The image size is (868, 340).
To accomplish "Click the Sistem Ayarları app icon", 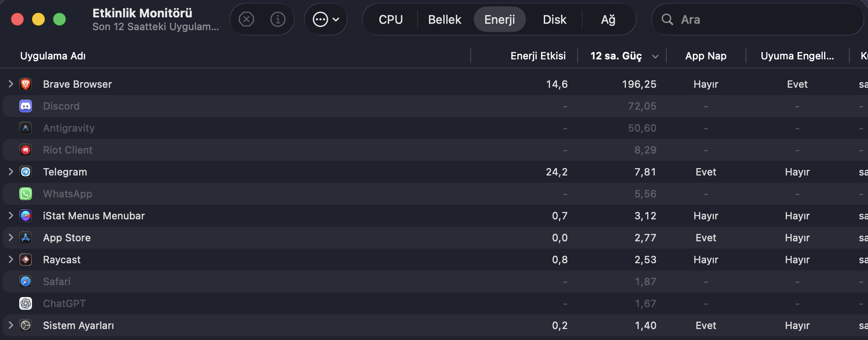I will [26, 325].
